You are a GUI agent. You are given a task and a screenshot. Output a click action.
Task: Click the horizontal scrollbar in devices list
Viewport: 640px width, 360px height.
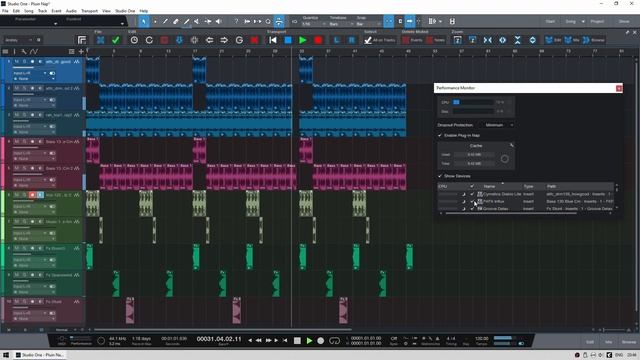click(511, 213)
